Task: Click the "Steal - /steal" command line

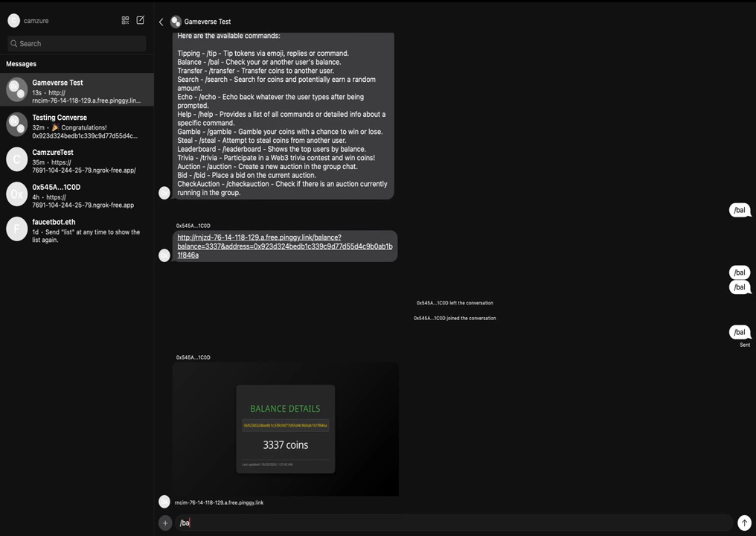Action: point(262,141)
